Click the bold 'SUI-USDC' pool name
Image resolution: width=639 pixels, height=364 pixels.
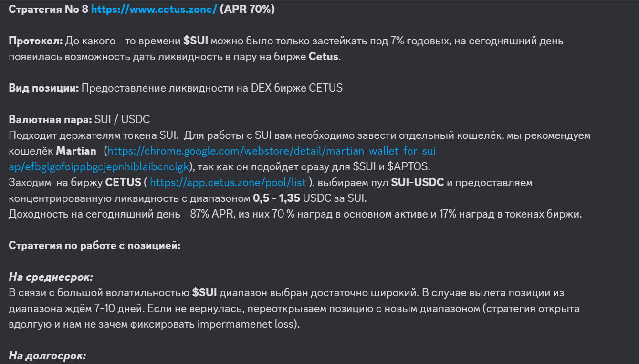(418, 183)
